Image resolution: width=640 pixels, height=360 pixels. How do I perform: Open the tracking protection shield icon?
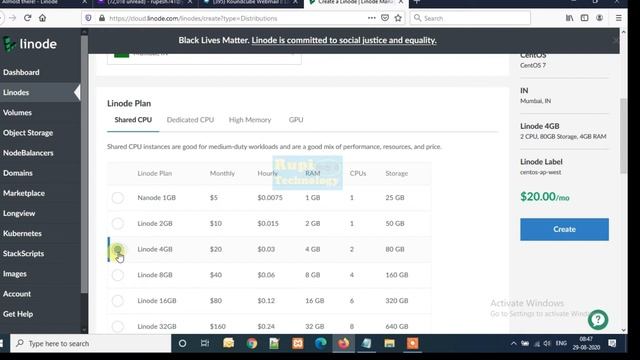(x=88, y=18)
